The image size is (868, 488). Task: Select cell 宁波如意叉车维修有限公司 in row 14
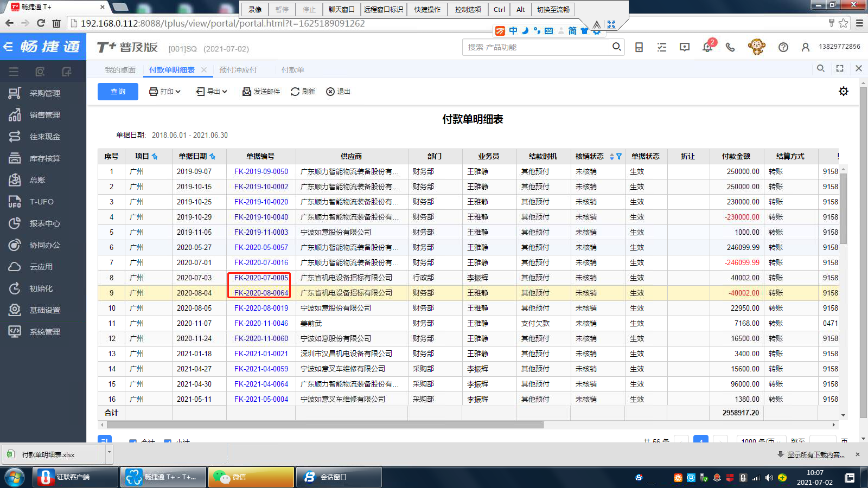352,369
